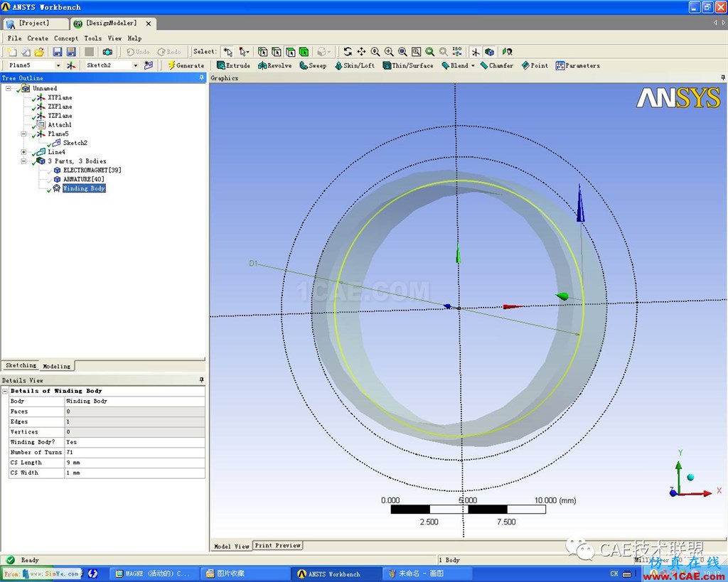This screenshot has height=582, width=728.
Task: Select Sketch2 in the tree outline
Action: click(x=75, y=143)
